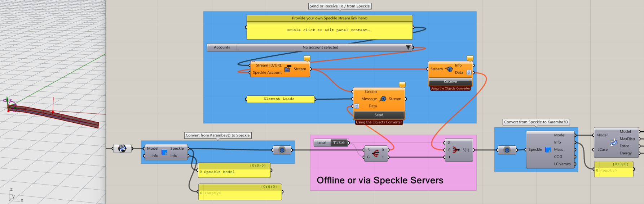Image resolution: width=644 pixels, height=204 pixels.
Task: Click the Stream Get component icon
Action: [x=287, y=69]
